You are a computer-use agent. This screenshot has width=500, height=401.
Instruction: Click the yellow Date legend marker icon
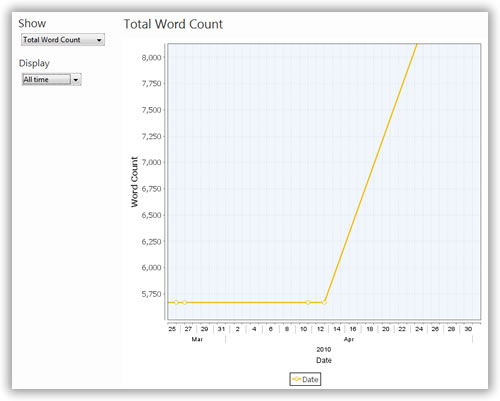tap(296, 379)
